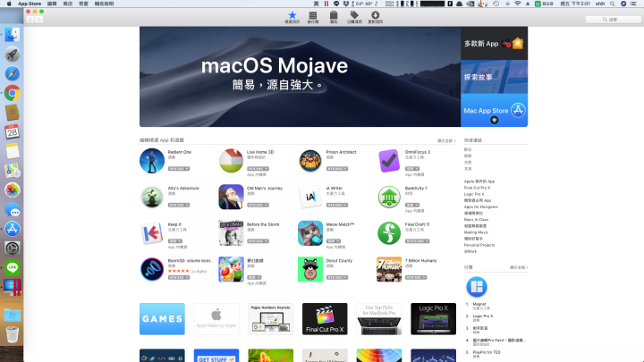This screenshot has width=644, height=362.
Task: Show all paid apps link
Action: [x=519, y=267]
